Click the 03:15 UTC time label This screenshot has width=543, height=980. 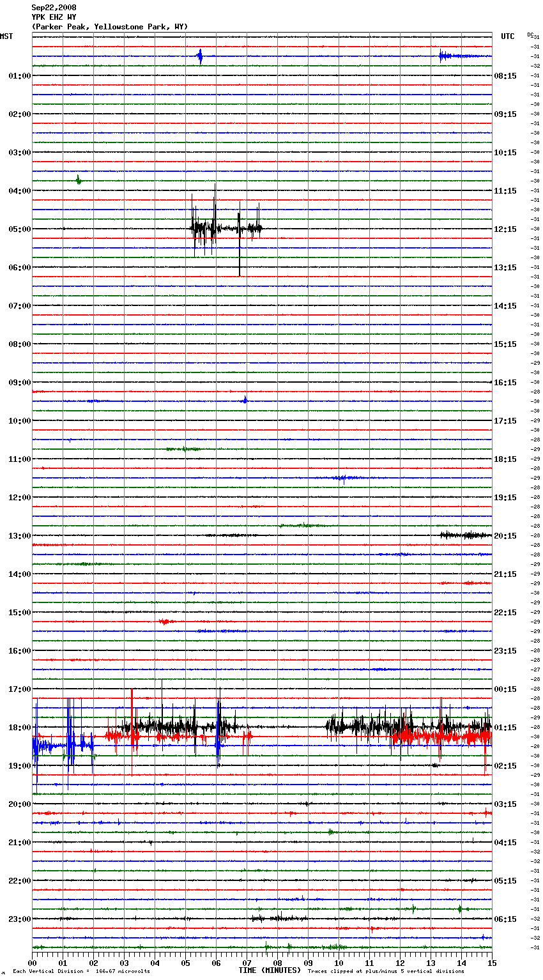(505, 804)
